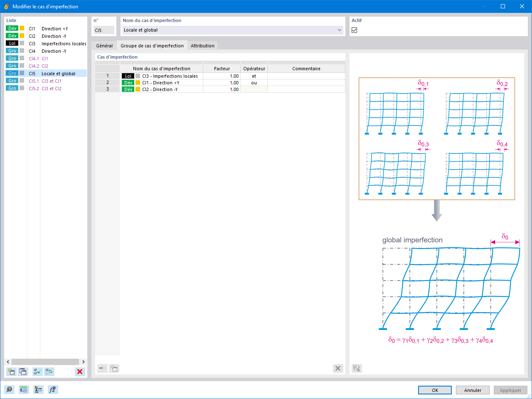Open the units and decimals 0,00 icon
This screenshot has width=532, height=399.
pyautogui.click(x=24, y=389)
